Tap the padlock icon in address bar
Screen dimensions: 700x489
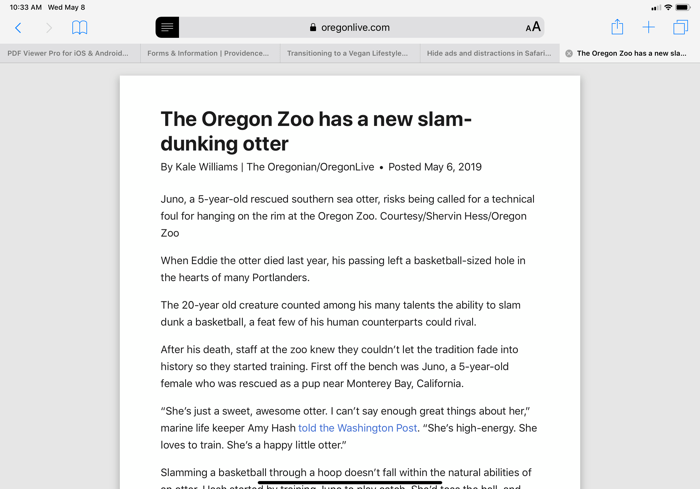(313, 28)
